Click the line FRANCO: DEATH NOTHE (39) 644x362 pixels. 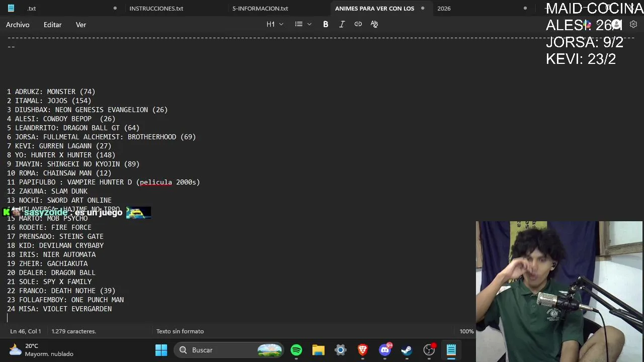(61, 291)
